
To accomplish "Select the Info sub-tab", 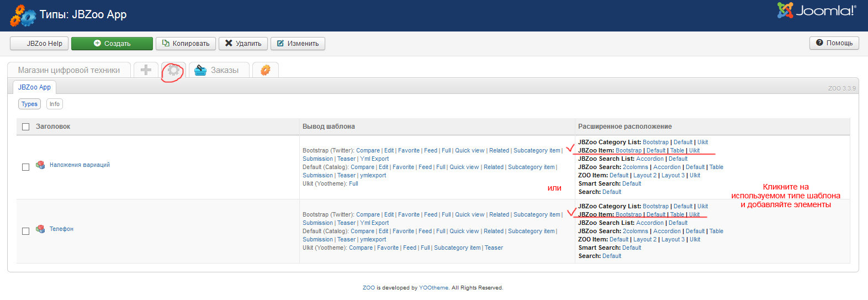I will tap(55, 104).
